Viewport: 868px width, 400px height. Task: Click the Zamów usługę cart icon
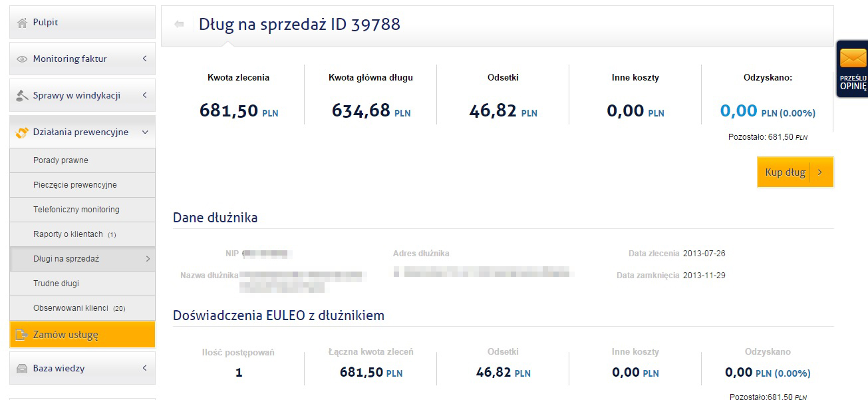[22, 335]
